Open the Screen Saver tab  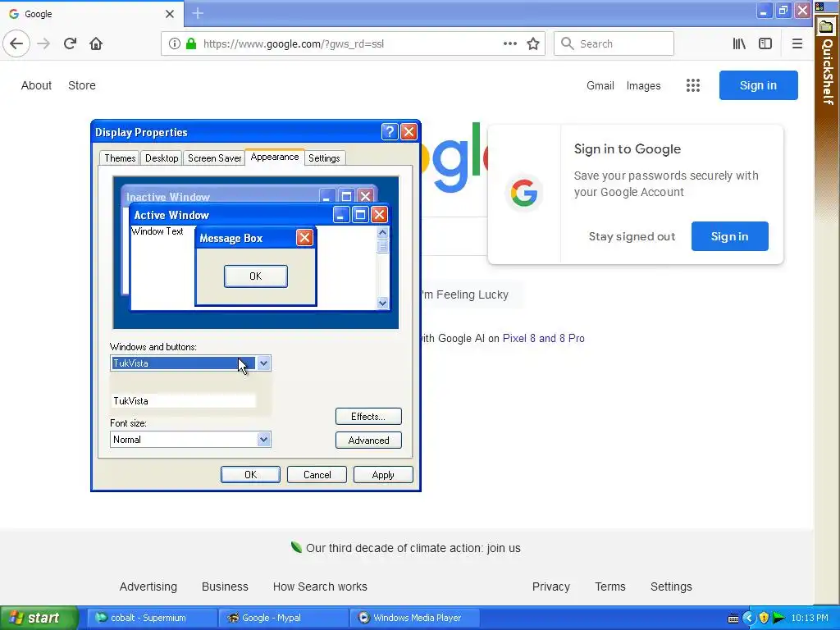pos(214,158)
